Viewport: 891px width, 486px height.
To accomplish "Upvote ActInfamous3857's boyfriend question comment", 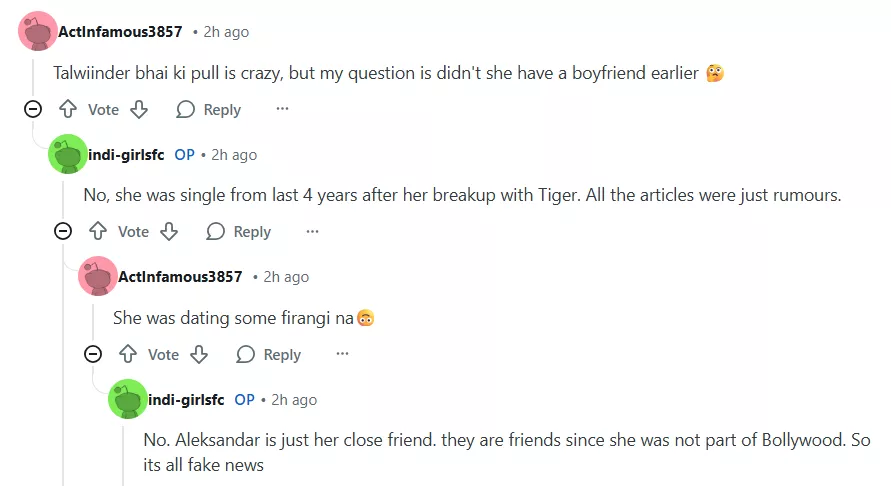I will tap(68, 109).
